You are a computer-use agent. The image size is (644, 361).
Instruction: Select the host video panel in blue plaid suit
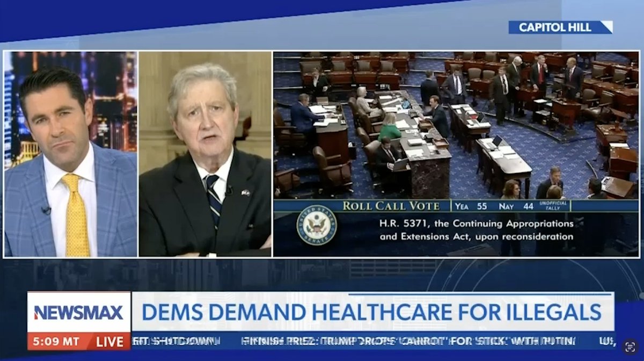[x=71, y=154]
